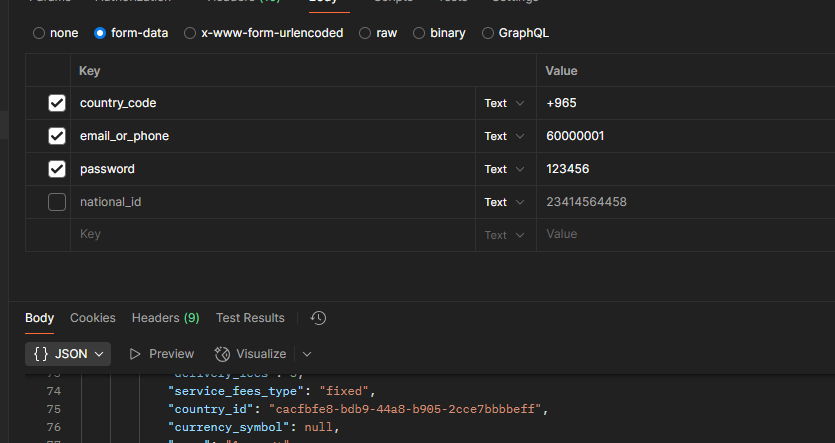Select the binary body radio option

click(x=419, y=33)
